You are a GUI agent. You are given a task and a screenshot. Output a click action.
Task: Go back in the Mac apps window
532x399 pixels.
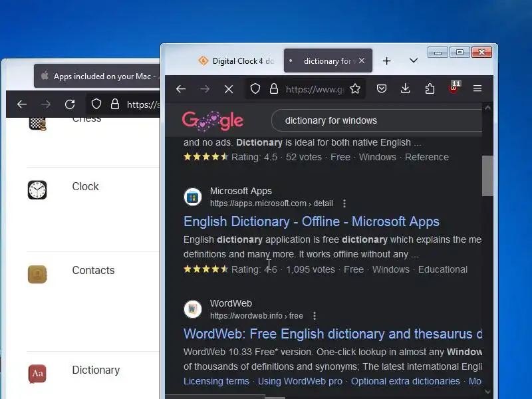(x=22, y=104)
